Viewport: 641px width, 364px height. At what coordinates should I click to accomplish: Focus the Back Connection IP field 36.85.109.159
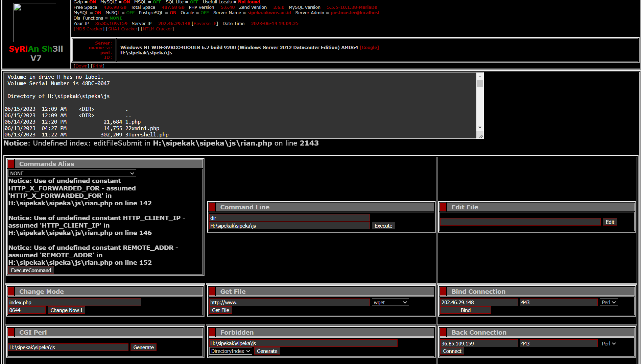click(x=479, y=344)
